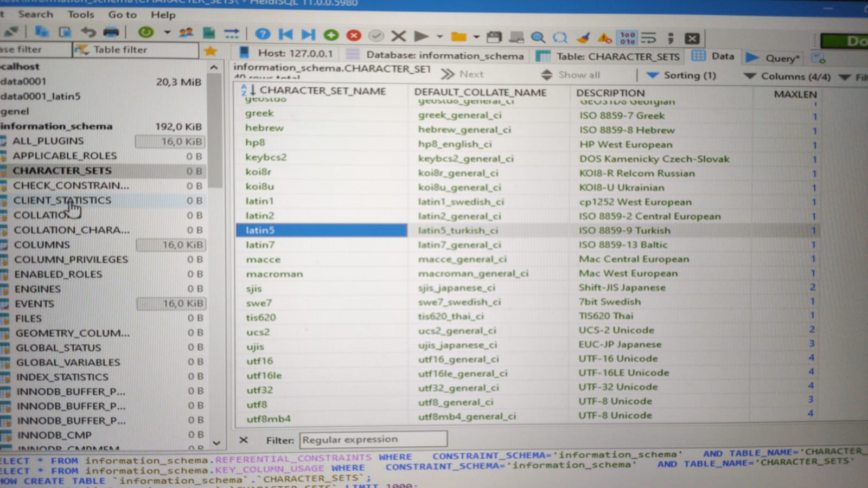Click the Undo arrow icon
This screenshot has width=868, height=488.
click(88, 32)
